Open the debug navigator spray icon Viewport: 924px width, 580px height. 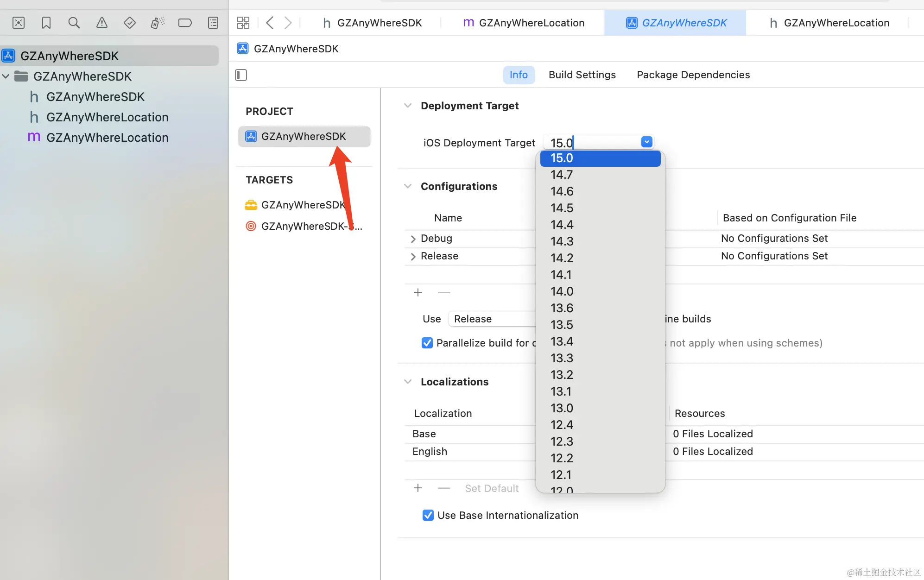coord(158,23)
